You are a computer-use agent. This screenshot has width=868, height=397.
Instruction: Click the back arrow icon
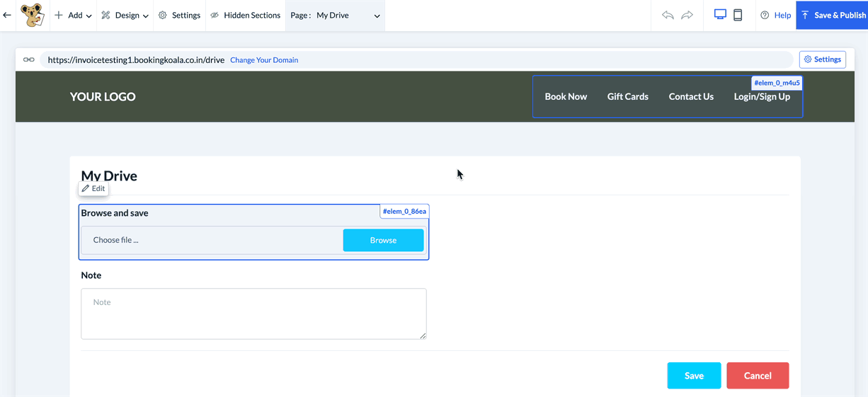point(7,15)
